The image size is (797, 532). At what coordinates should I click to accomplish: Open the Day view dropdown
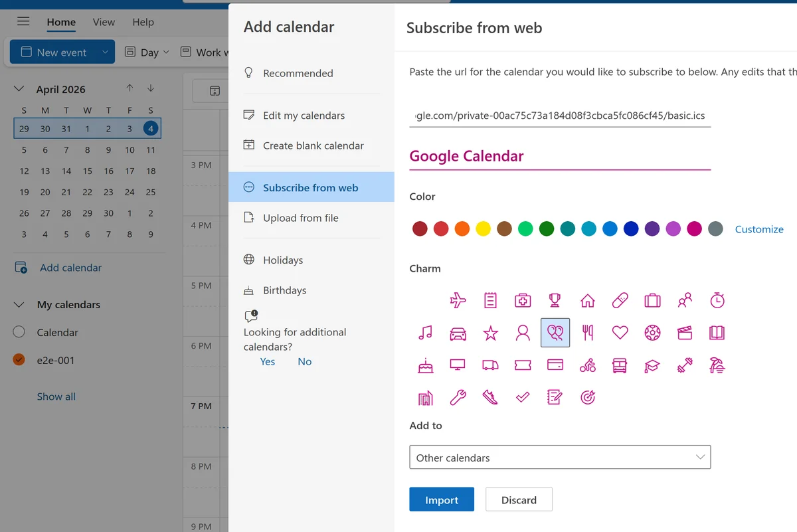147,52
